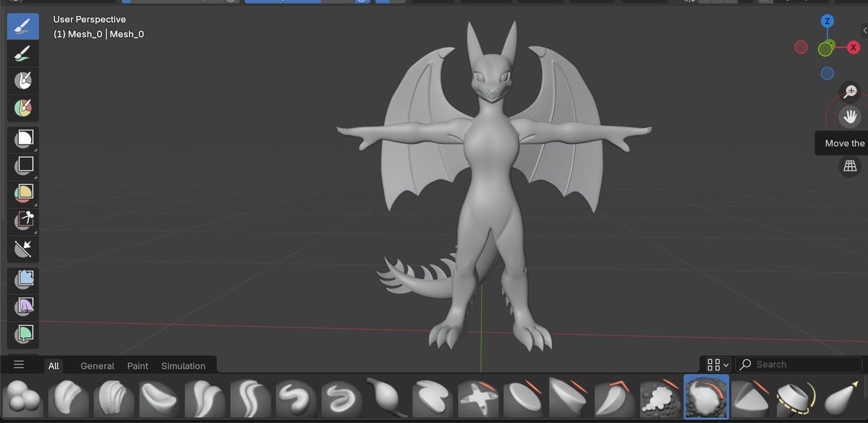Image resolution: width=868 pixels, height=423 pixels.
Task: Select the Mask brush tool
Action: click(23, 81)
